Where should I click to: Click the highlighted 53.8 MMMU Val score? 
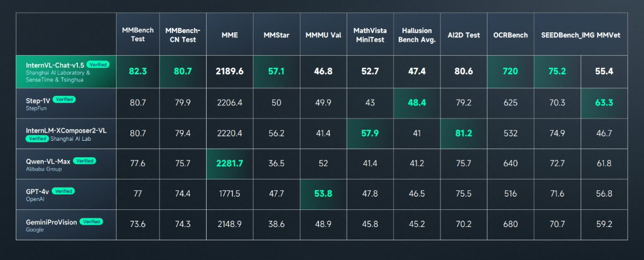point(323,194)
